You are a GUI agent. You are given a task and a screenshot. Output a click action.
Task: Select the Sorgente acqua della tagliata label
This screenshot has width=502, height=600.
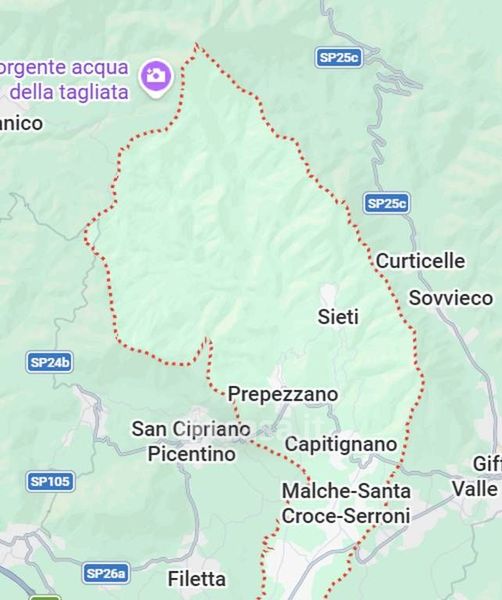[x=64, y=80]
